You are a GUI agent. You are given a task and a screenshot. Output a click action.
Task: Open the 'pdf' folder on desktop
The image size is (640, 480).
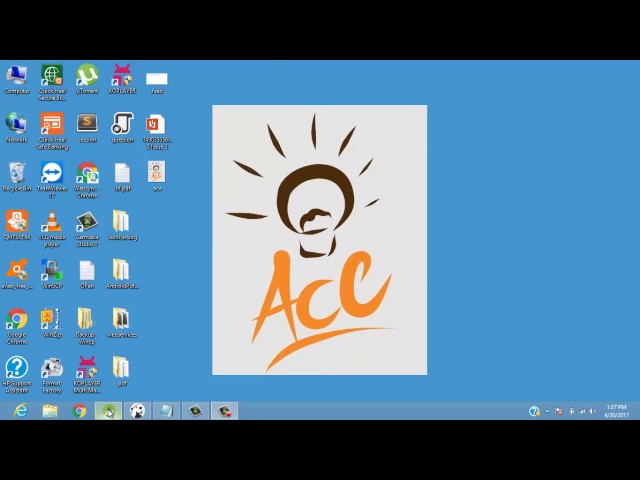coord(122,371)
